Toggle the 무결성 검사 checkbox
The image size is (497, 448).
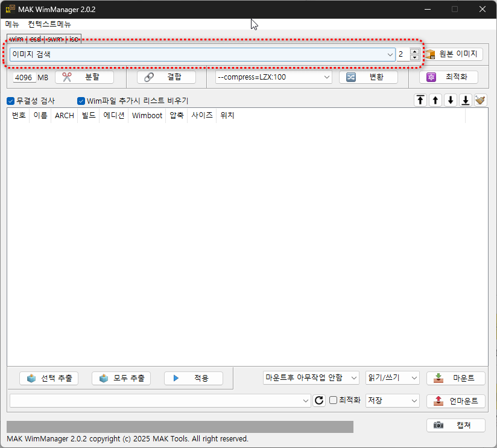coord(10,101)
